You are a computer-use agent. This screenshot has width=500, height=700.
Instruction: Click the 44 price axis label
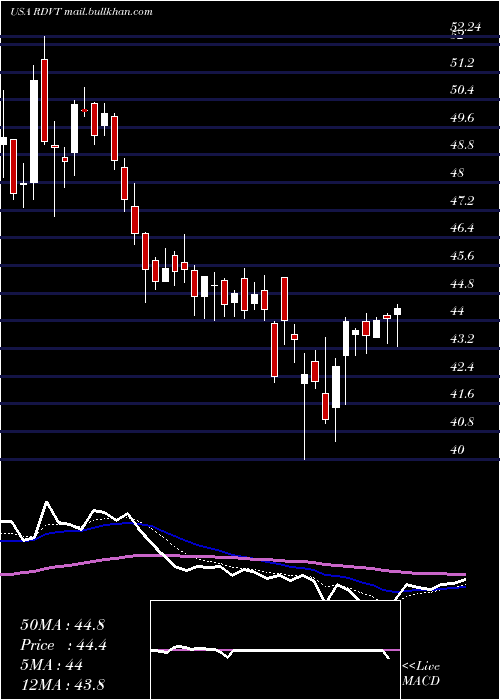tap(458, 311)
